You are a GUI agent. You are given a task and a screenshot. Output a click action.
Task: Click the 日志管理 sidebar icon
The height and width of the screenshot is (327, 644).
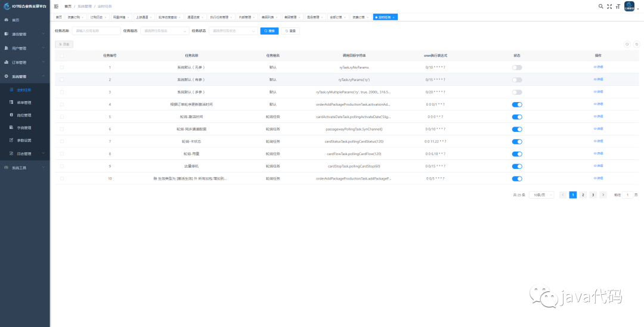click(11, 153)
